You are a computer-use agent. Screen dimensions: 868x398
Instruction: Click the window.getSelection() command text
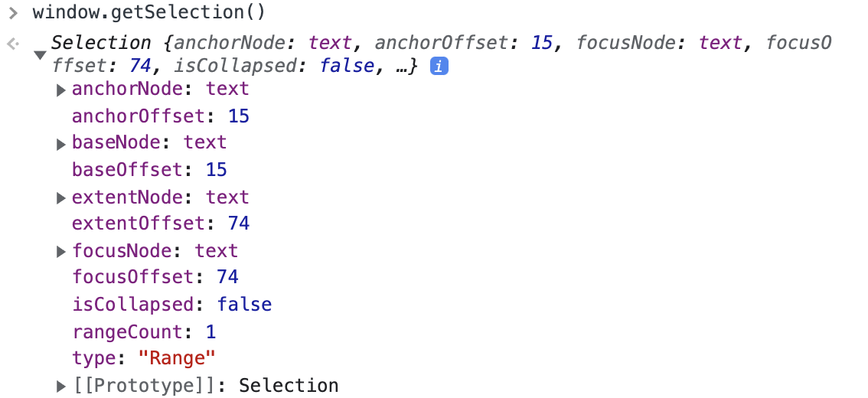coord(149,13)
